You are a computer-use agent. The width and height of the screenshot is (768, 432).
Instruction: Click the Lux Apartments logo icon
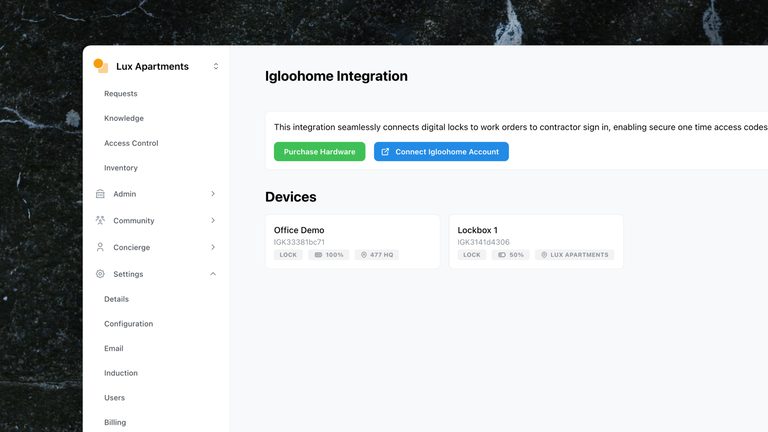pyautogui.click(x=100, y=66)
